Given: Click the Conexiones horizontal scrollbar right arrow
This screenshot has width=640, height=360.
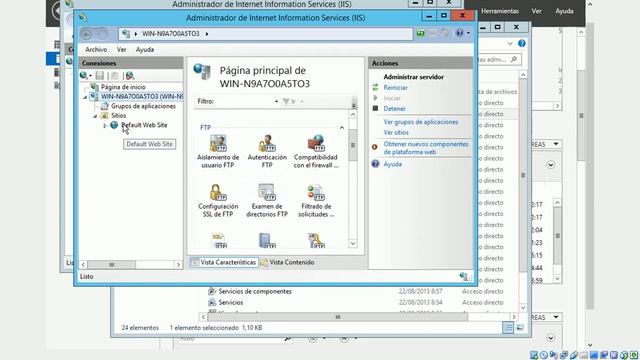Looking at the screenshot, I should pos(178,264).
